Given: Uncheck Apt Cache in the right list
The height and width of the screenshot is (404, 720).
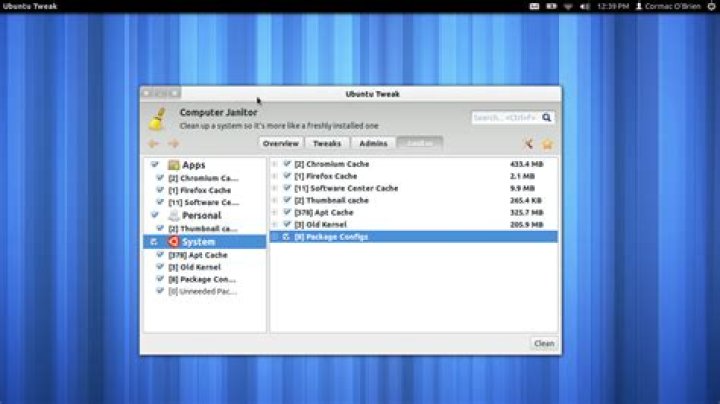Looking at the screenshot, I should 287,212.
